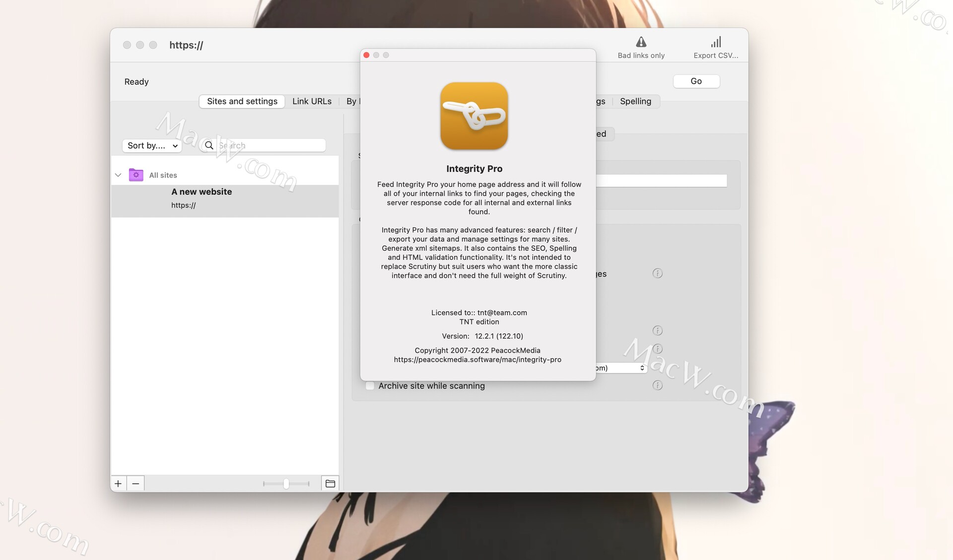Click the Ready status text

(x=136, y=82)
